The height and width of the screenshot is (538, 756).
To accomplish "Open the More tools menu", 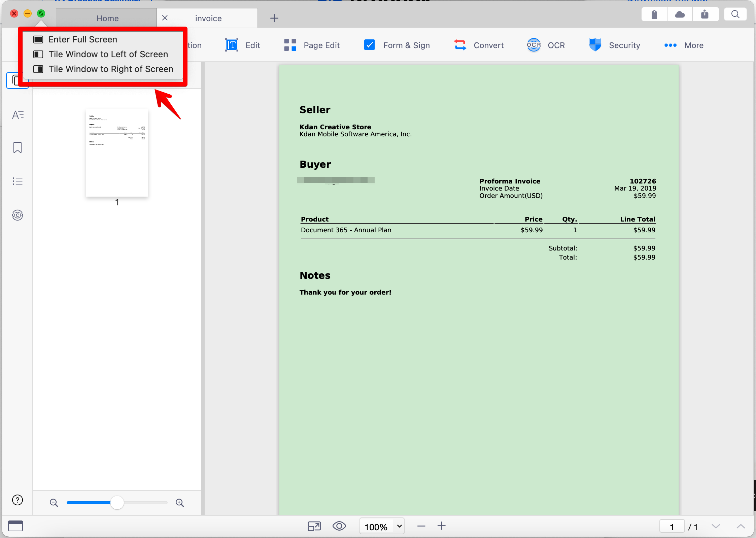I will pyautogui.click(x=684, y=45).
